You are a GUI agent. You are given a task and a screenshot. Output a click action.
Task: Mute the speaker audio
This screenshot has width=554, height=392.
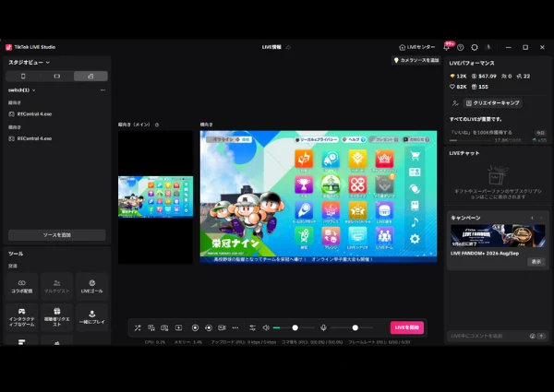266,327
